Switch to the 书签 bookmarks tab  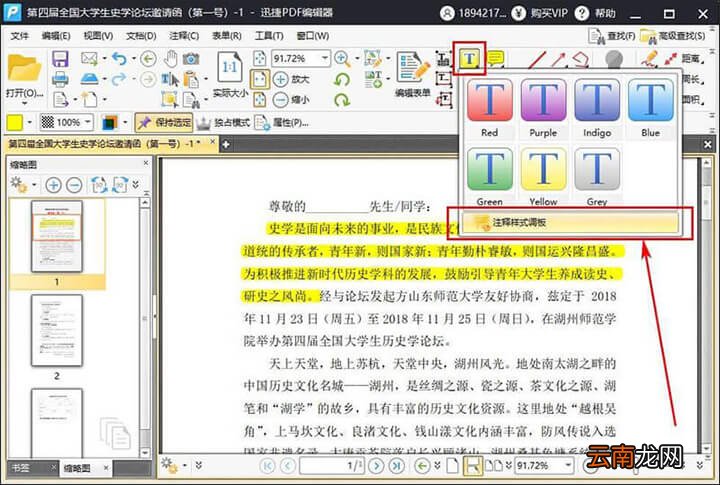click(x=21, y=468)
